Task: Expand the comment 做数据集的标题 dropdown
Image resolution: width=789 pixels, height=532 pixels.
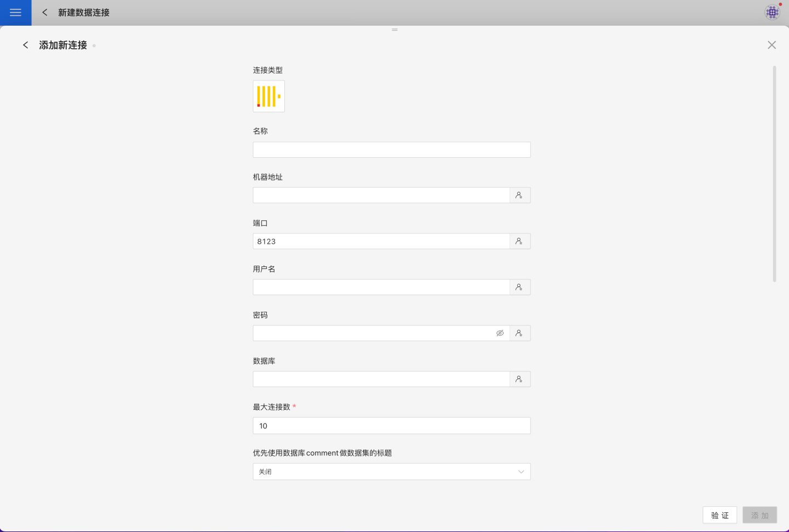Action: pos(391,472)
